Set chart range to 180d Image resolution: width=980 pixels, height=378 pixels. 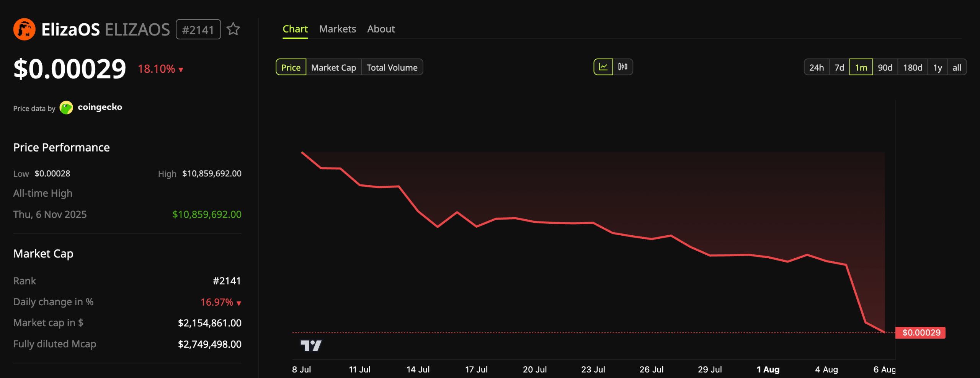913,67
